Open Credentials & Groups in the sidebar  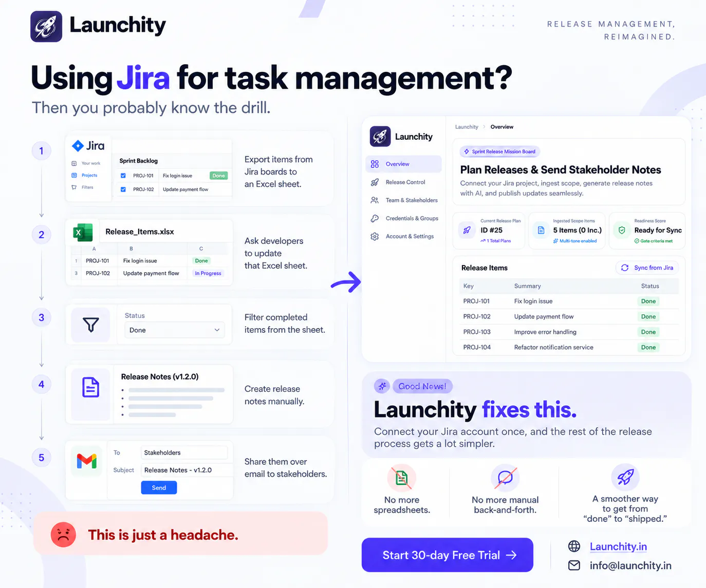[x=403, y=218]
